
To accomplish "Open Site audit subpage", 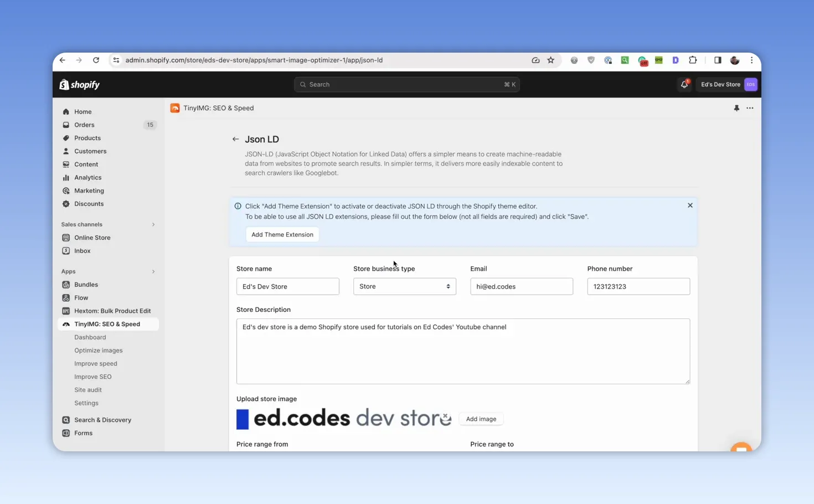I will [x=88, y=390].
